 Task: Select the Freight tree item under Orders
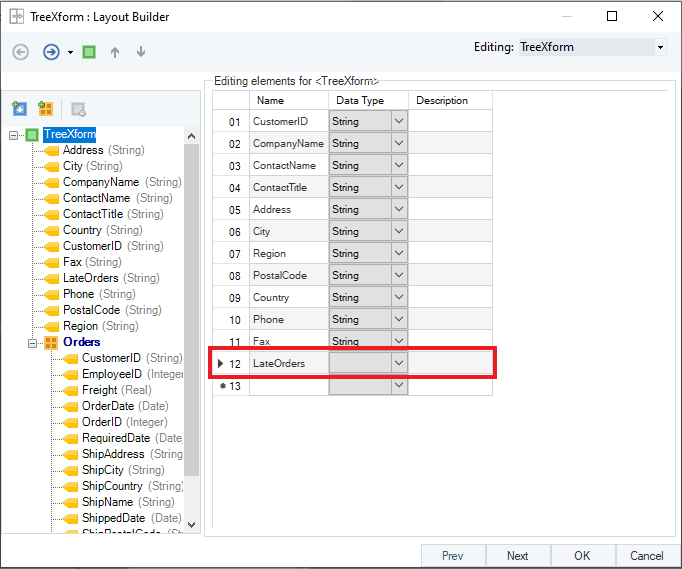[x=99, y=390]
